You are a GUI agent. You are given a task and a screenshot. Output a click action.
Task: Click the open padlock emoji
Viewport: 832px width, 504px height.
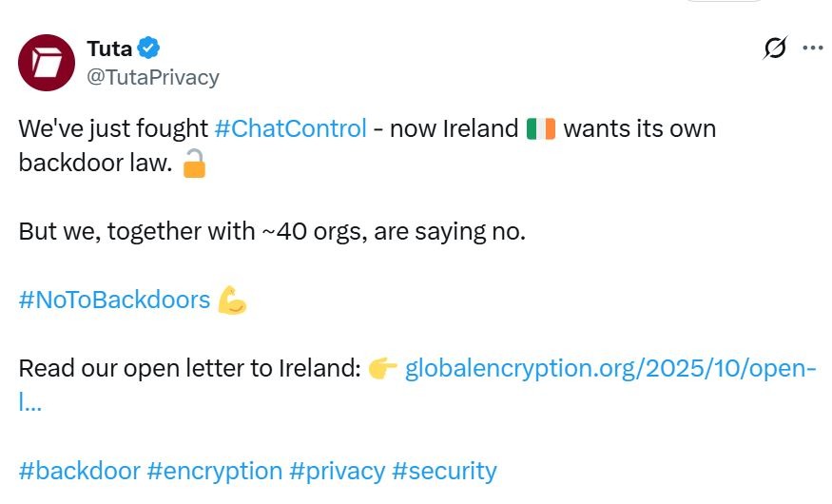194,164
